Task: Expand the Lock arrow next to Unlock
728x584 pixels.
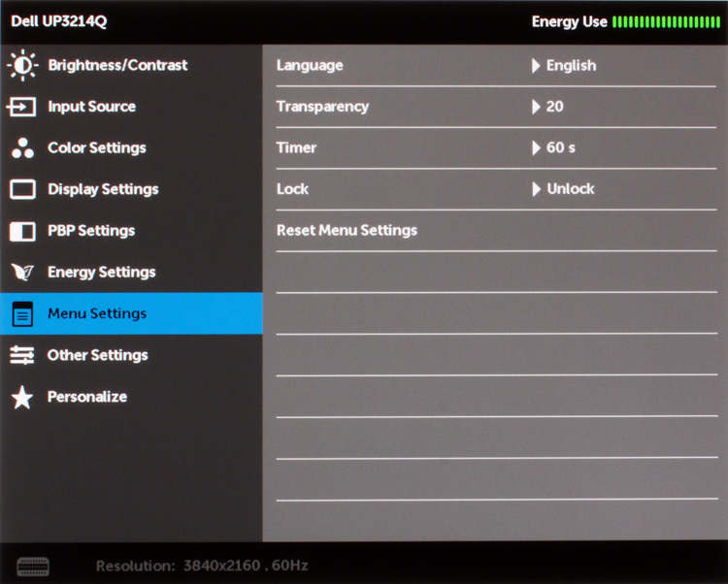Action: (x=536, y=189)
